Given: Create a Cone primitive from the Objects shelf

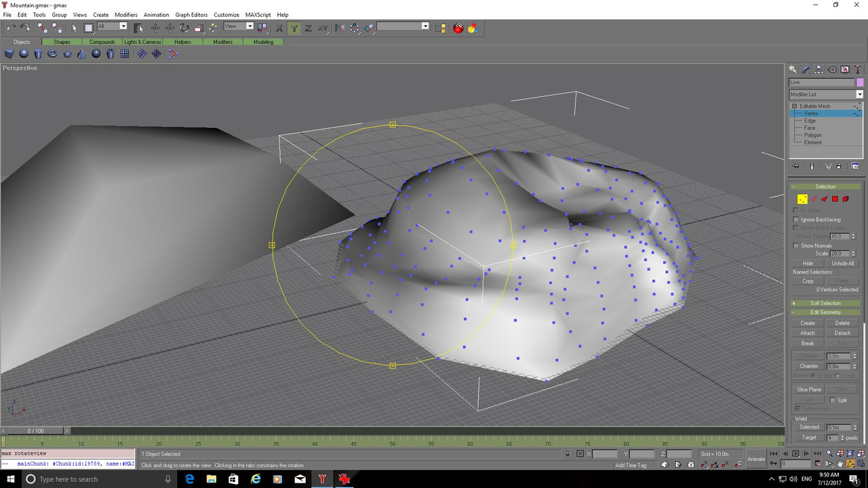Looking at the screenshot, I should click(x=82, y=54).
